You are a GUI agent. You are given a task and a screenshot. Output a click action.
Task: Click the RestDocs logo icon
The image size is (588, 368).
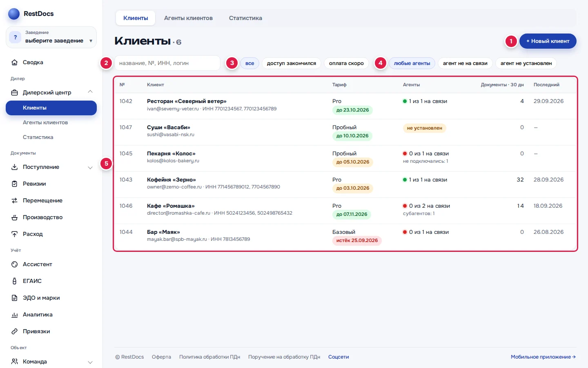14,14
